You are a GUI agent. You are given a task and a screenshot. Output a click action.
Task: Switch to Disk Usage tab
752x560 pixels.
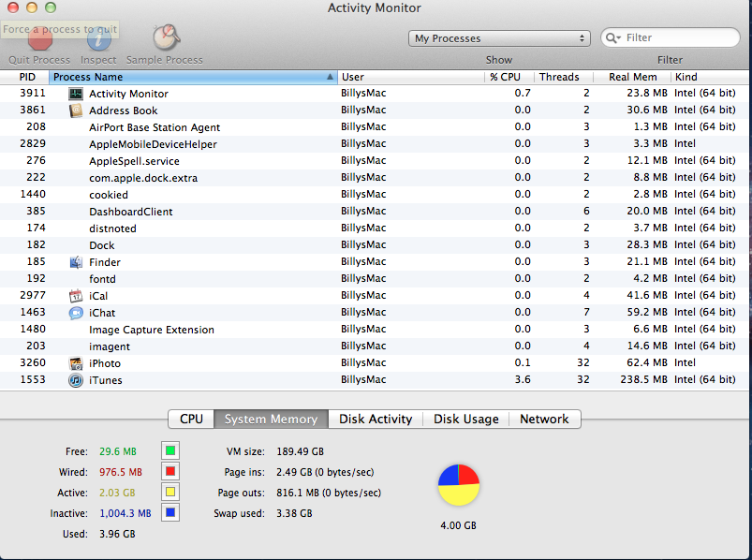(465, 419)
